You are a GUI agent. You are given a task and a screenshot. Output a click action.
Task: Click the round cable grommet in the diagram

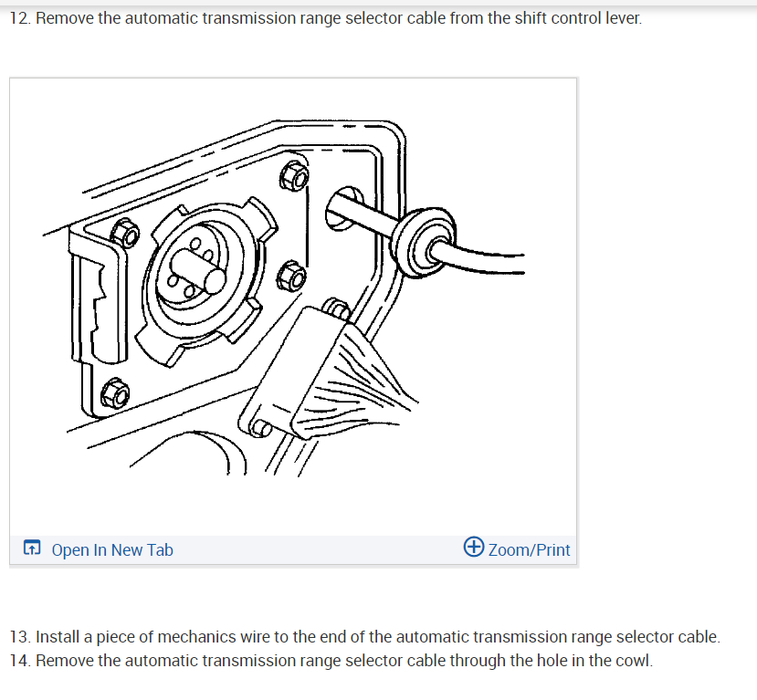423,242
